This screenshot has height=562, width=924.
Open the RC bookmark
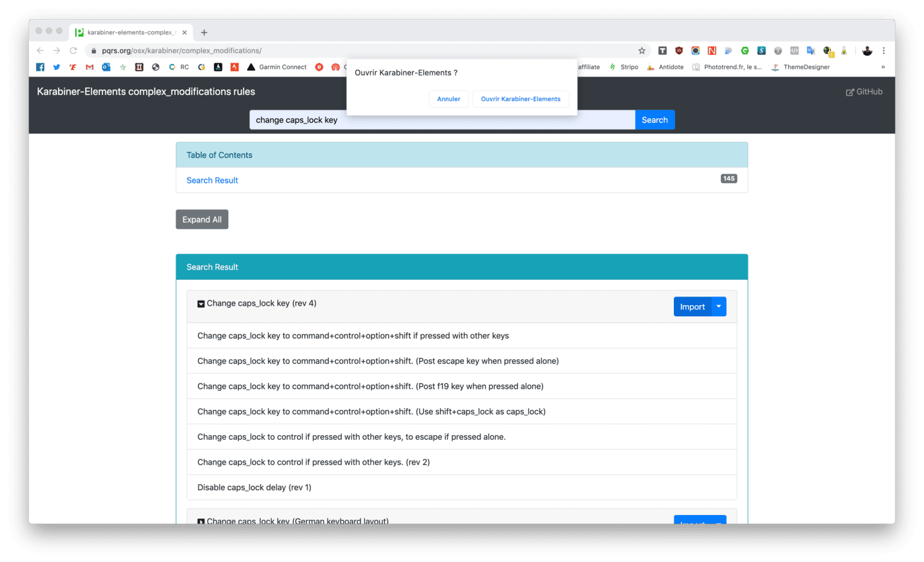pyautogui.click(x=179, y=67)
